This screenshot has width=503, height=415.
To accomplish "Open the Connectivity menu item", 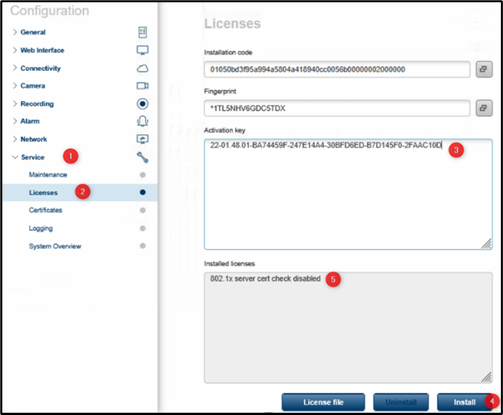I will [x=40, y=68].
